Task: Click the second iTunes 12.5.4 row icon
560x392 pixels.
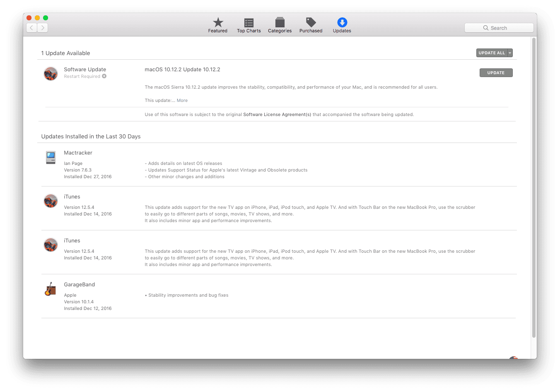Action: [x=51, y=245]
